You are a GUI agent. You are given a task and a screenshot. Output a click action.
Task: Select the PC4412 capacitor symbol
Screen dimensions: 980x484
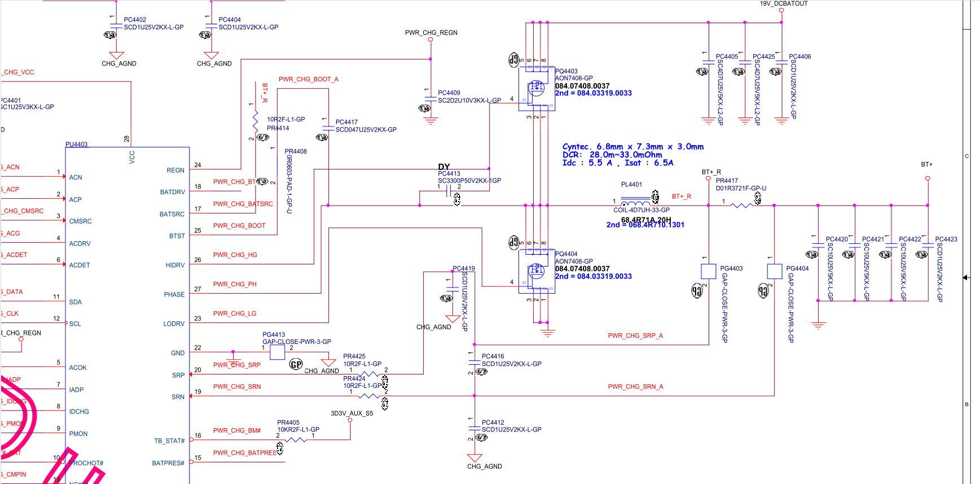click(474, 429)
